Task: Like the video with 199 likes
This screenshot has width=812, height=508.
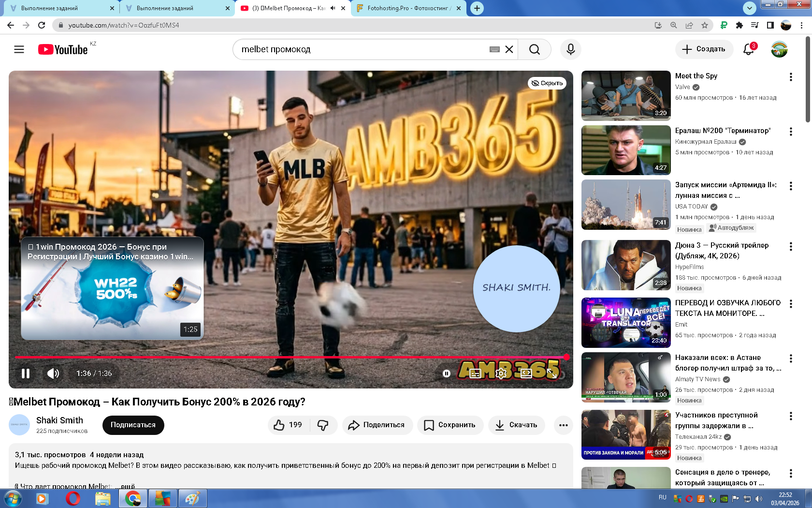Action: [288, 425]
